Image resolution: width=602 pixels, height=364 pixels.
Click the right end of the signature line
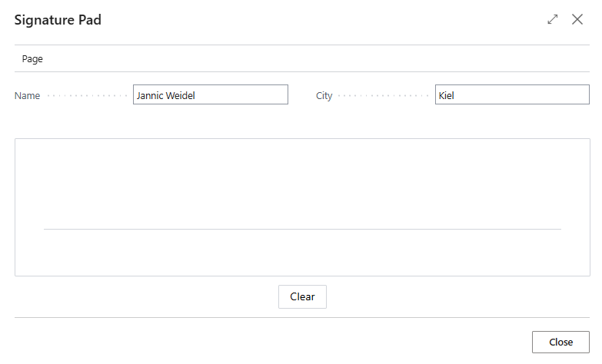click(558, 229)
